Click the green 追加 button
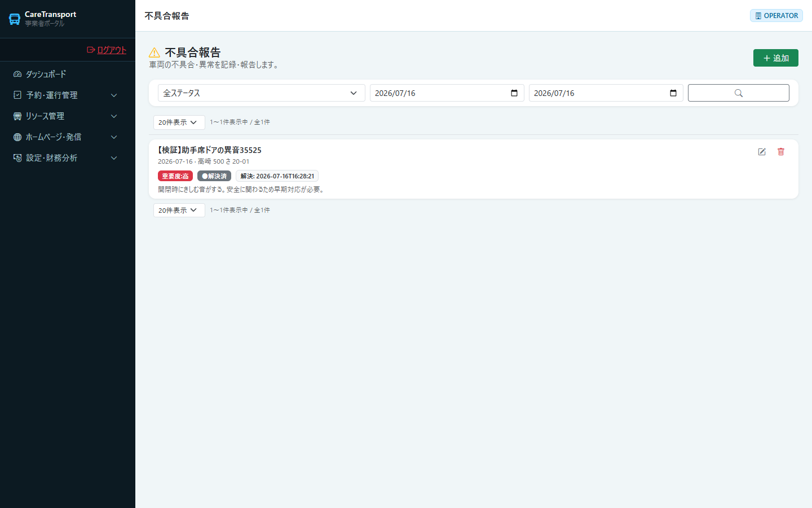 775,58
